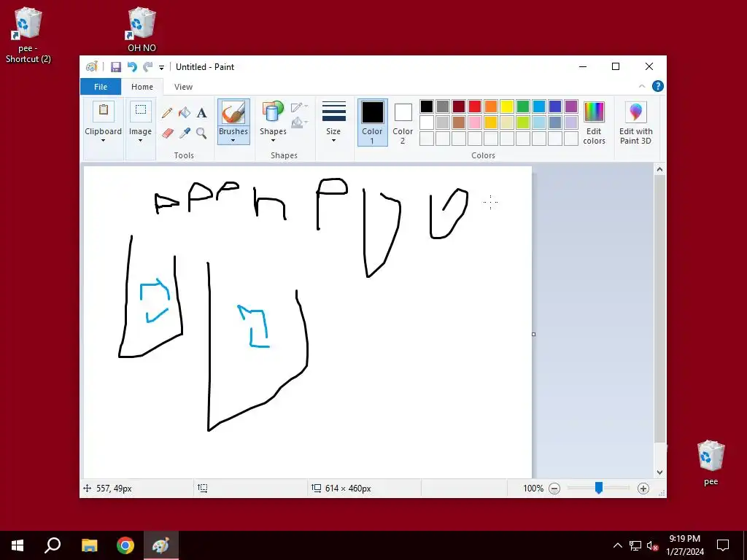Viewport: 747px width, 560px height.
Task: Open Edit colors dialog
Action: click(x=594, y=123)
